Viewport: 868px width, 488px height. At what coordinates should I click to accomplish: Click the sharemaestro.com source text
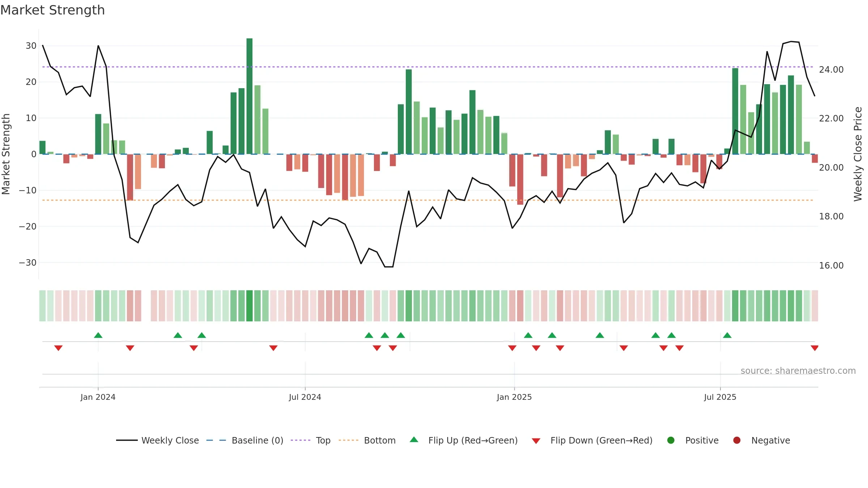coord(798,371)
